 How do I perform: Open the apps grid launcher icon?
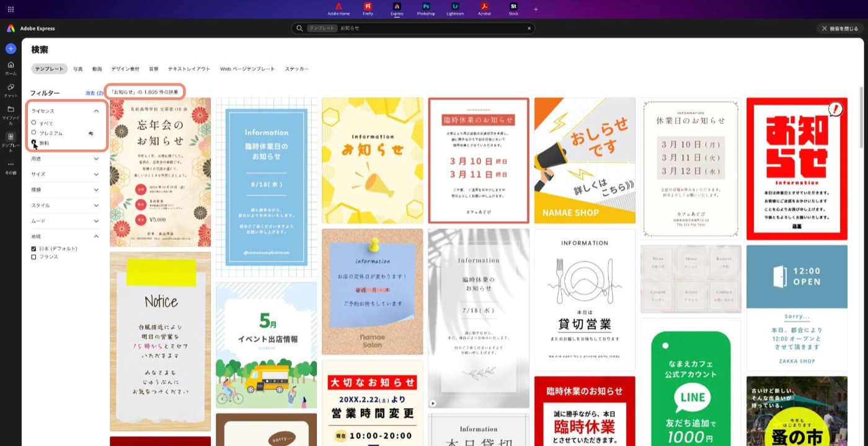pyautogui.click(x=11, y=9)
